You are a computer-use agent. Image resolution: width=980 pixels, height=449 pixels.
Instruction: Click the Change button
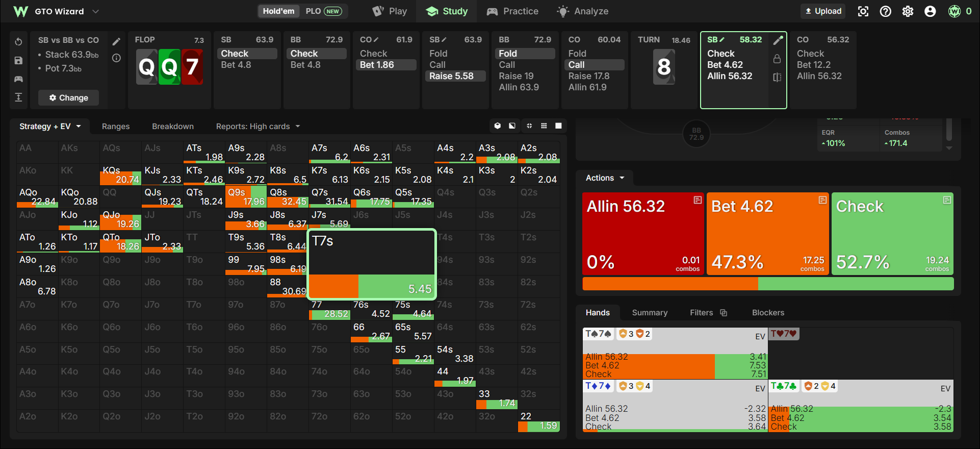point(68,98)
